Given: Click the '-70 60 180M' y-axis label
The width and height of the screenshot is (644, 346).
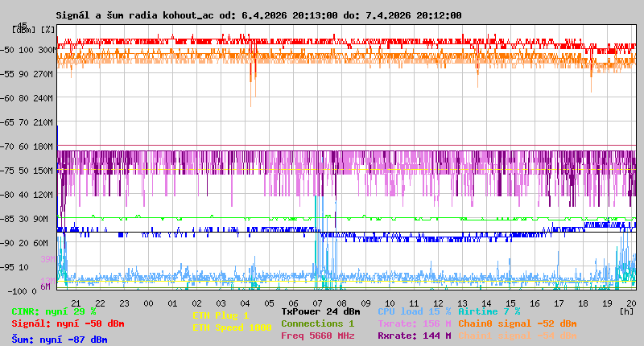Looking at the screenshot, I should (x=27, y=146).
